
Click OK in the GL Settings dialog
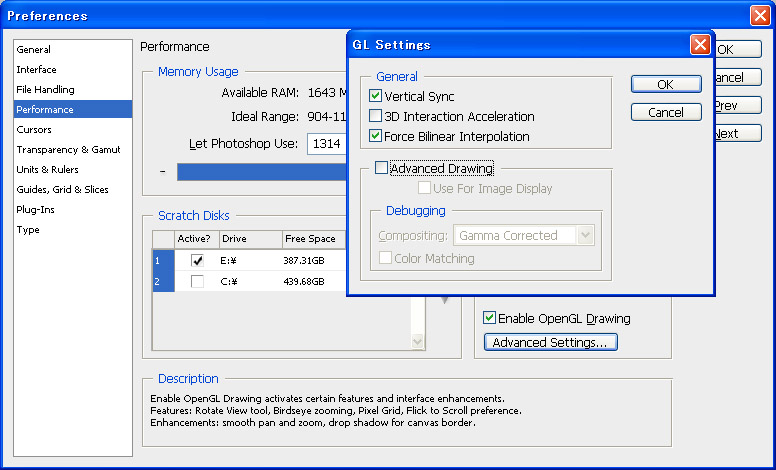(x=666, y=85)
